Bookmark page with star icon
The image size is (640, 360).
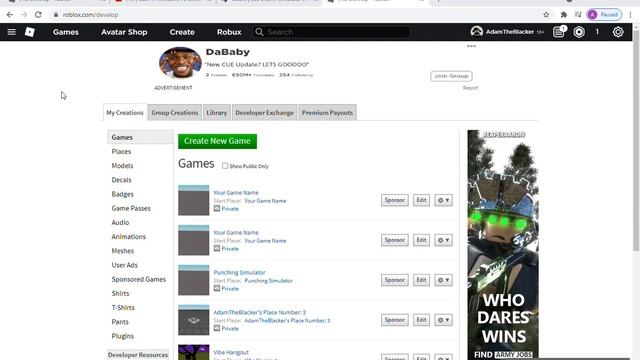546,15
